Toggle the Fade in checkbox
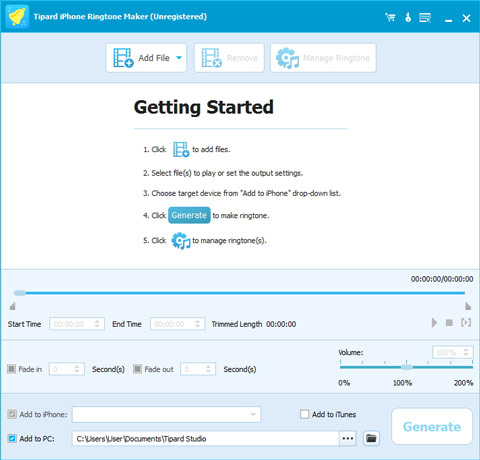This screenshot has height=460, width=480. tap(11, 369)
